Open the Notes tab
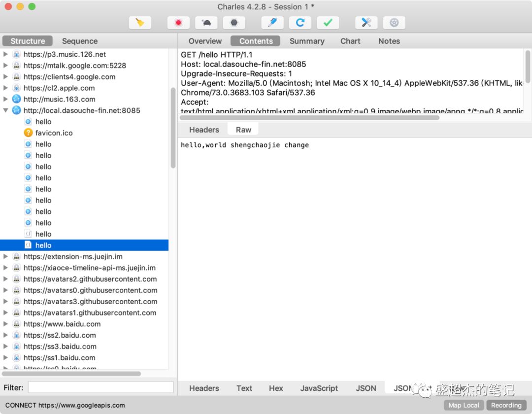The width and height of the screenshot is (532, 414). (389, 41)
